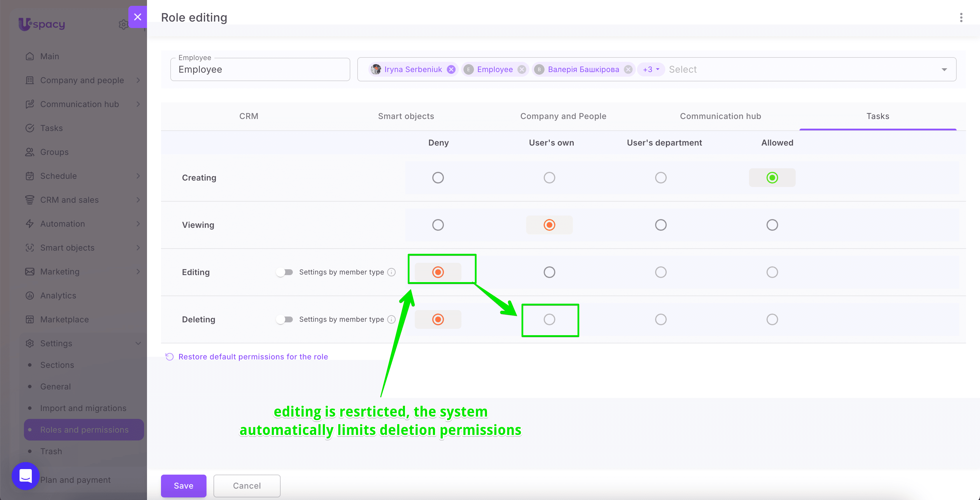Open Roles and permissions settings item
Viewport: 980px width, 500px height.
point(84,430)
